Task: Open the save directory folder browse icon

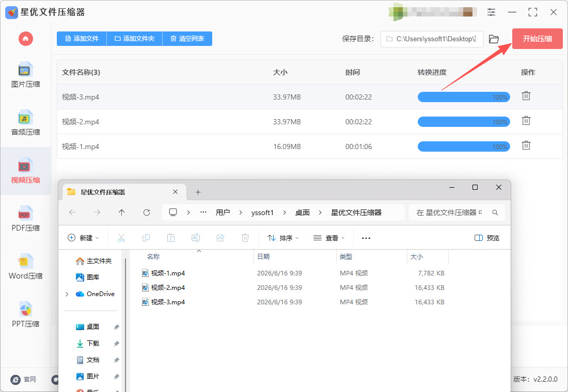Action: tap(494, 39)
